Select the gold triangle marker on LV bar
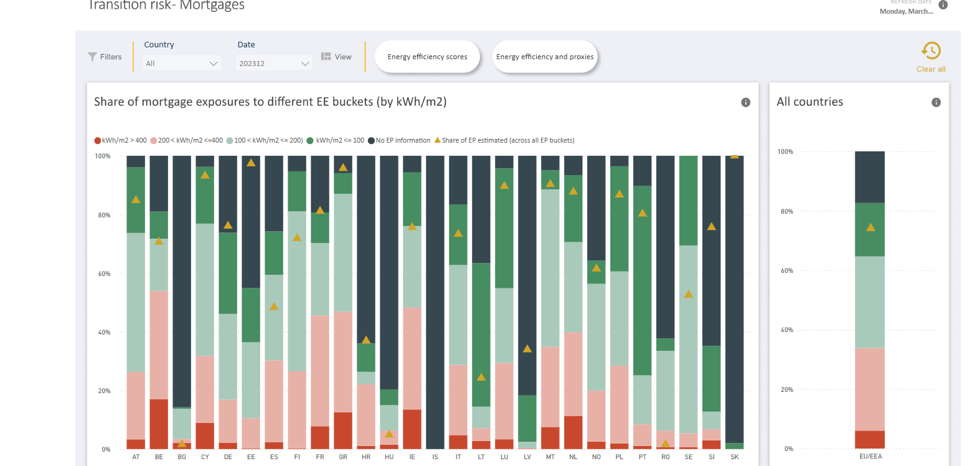 coord(527,348)
